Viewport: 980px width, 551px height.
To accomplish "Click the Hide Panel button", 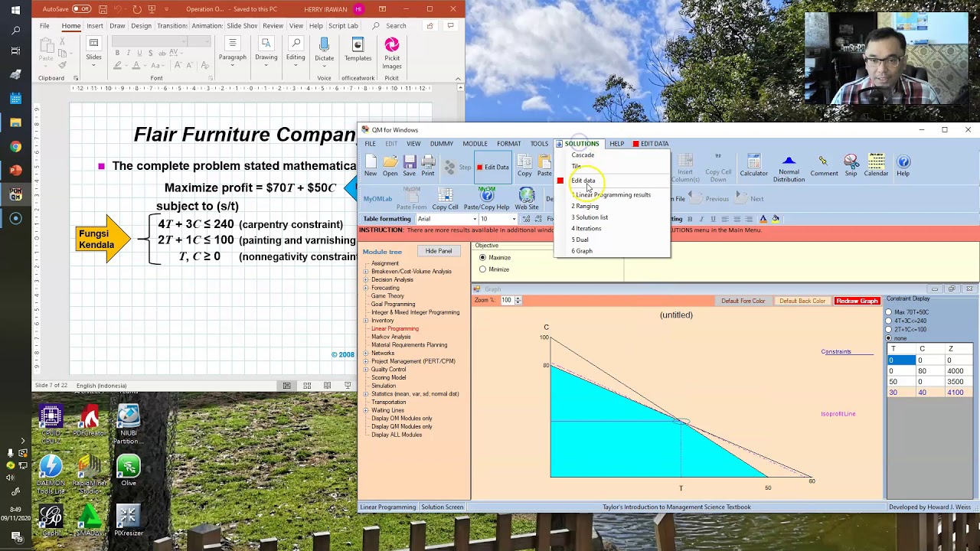I will click(x=439, y=251).
